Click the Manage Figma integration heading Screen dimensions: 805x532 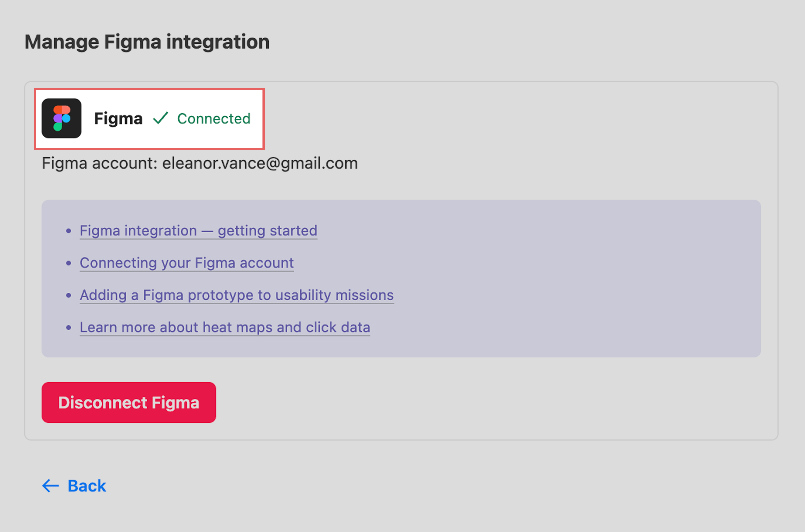tap(147, 42)
